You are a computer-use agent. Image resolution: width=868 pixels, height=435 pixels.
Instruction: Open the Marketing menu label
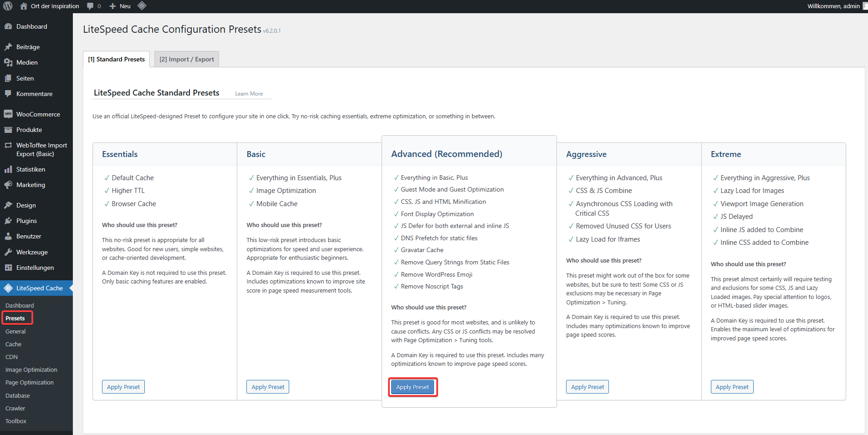pos(31,185)
